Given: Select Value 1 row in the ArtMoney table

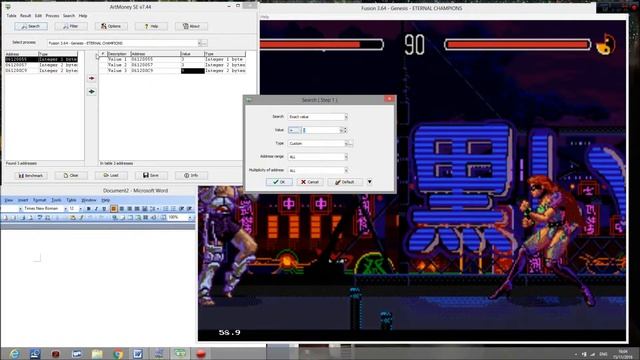Looking at the screenshot, I should point(173,59).
